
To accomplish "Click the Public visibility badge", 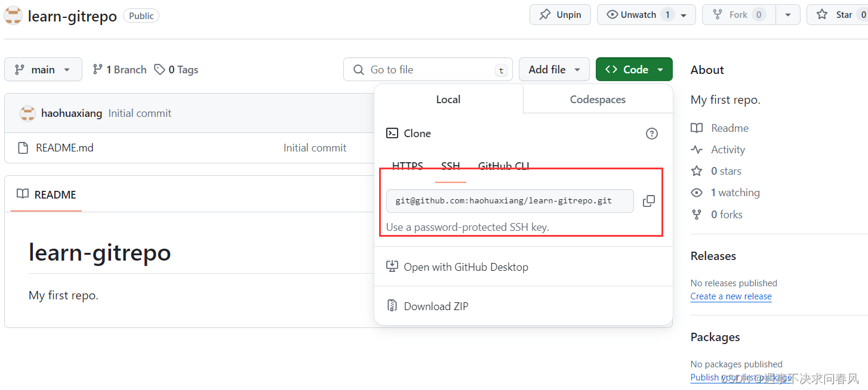I will [141, 16].
